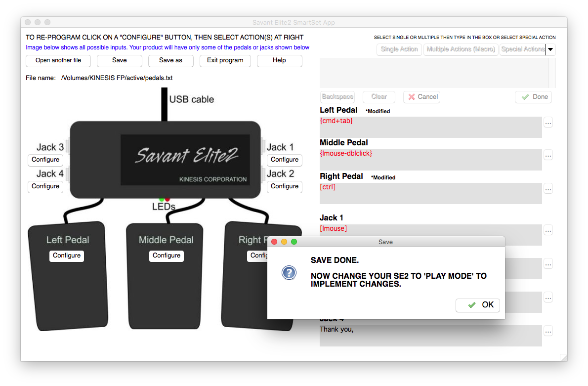588x386 pixels.
Task: Open the ellipsis menu for Jack 2
Action: click(548, 264)
